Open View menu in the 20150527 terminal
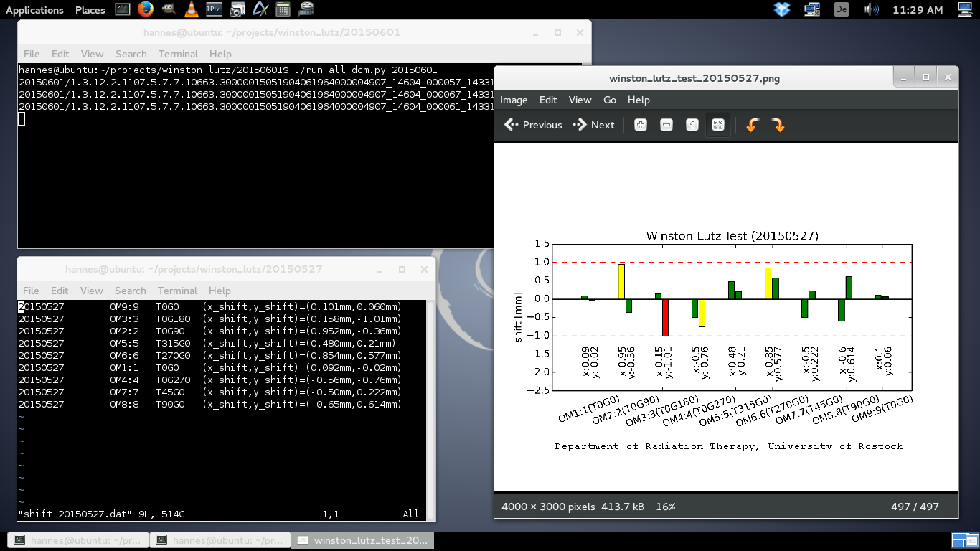Viewport: 980px width, 551px height. coord(91,291)
